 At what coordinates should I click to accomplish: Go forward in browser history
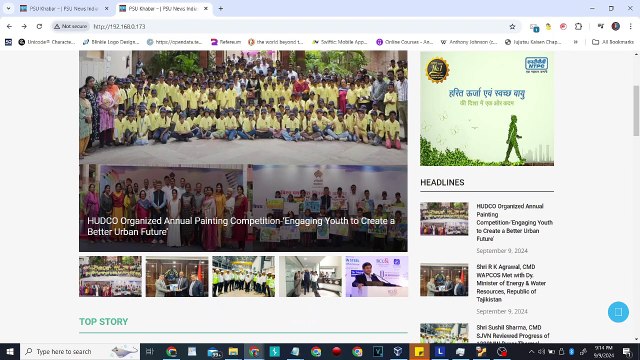(x=24, y=27)
